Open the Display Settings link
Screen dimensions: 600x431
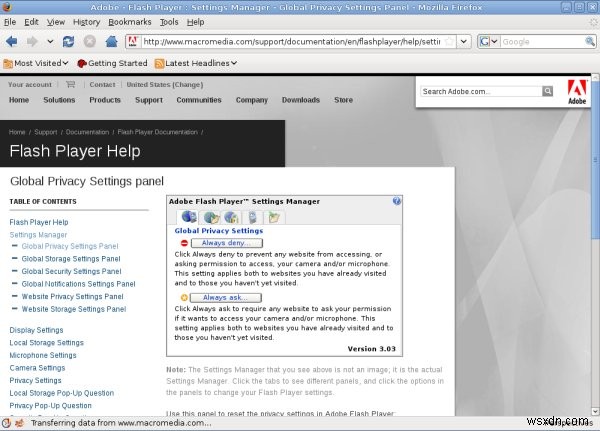36,330
